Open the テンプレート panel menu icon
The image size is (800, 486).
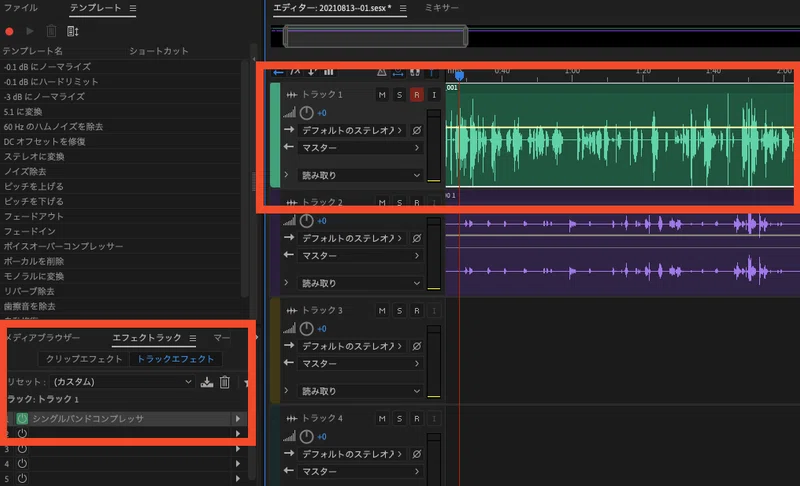click(x=133, y=8)
